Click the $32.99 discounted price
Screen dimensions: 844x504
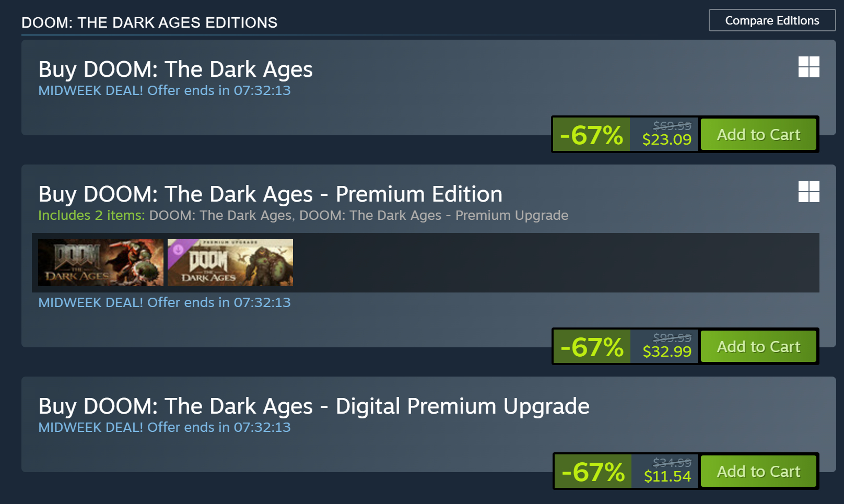[667, 351]
